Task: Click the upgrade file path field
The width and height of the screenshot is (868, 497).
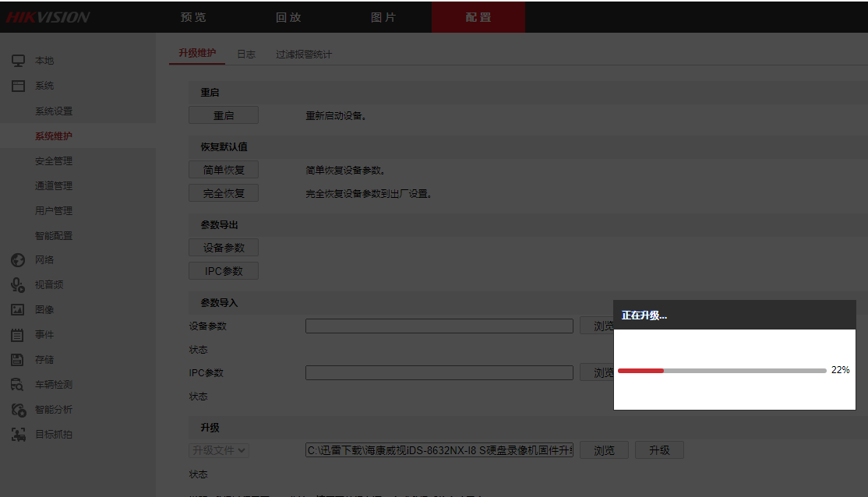Action: [439, 450]
